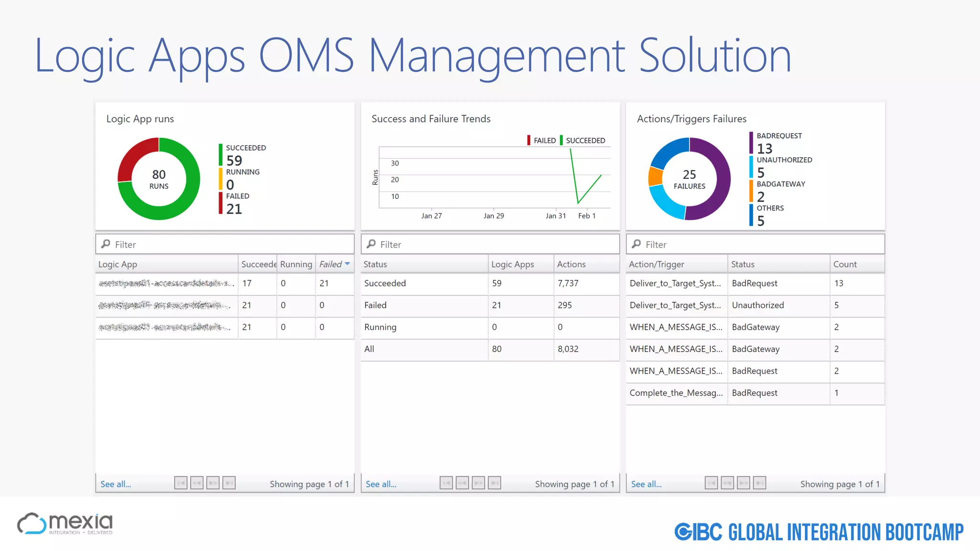The image size is (980, 551).
Task: Click last-page button in Success and Failure Trends pager
Action: [494, 483]
